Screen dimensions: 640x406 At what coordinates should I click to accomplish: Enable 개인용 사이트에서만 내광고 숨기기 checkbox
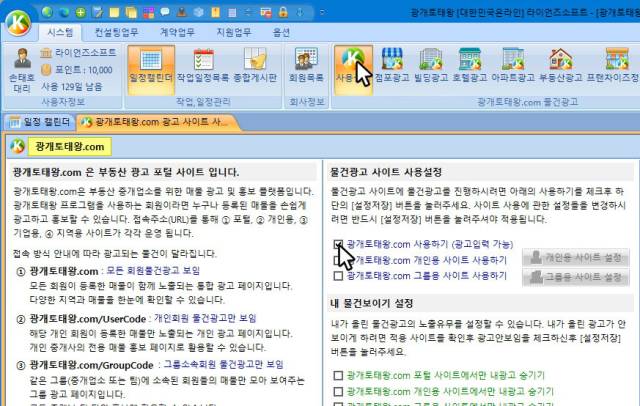pyautogui.click(x=338, y=392)
